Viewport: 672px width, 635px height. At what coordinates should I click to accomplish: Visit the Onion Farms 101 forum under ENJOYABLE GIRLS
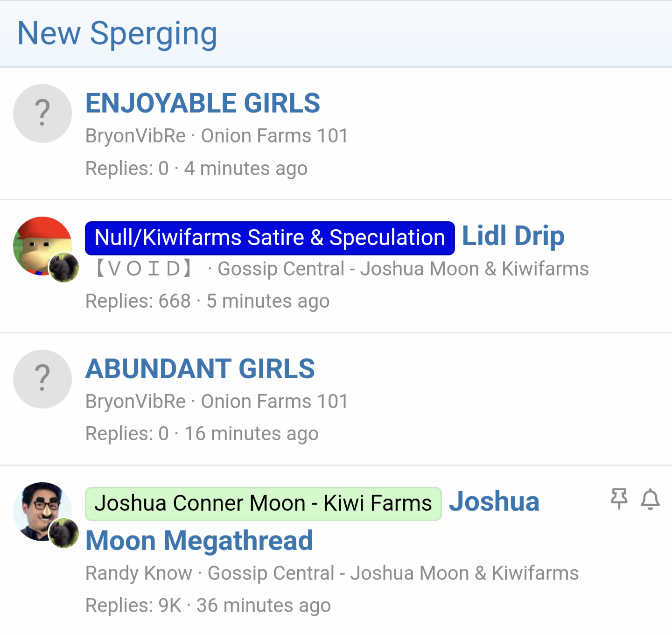(x=274, y=136)
